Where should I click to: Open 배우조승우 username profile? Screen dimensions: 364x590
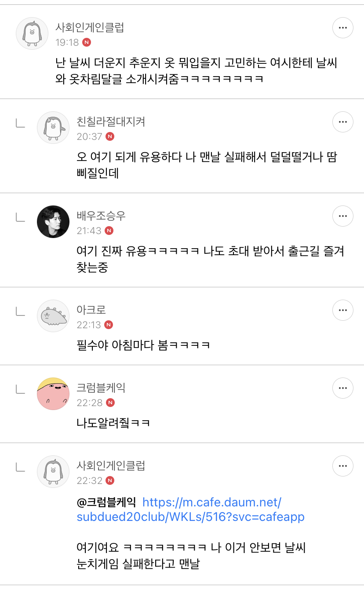point(101,216)
